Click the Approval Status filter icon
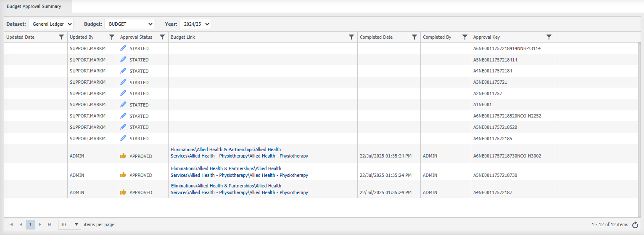 162,37
